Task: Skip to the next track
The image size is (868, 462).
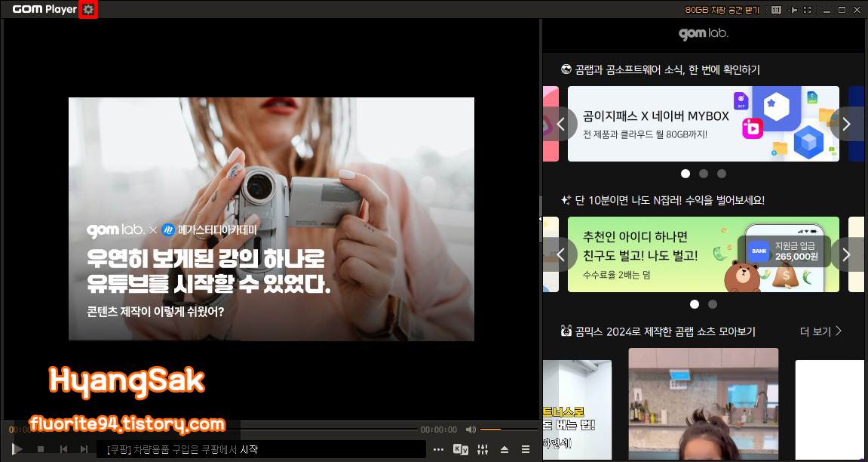Action: coord(84,449)
